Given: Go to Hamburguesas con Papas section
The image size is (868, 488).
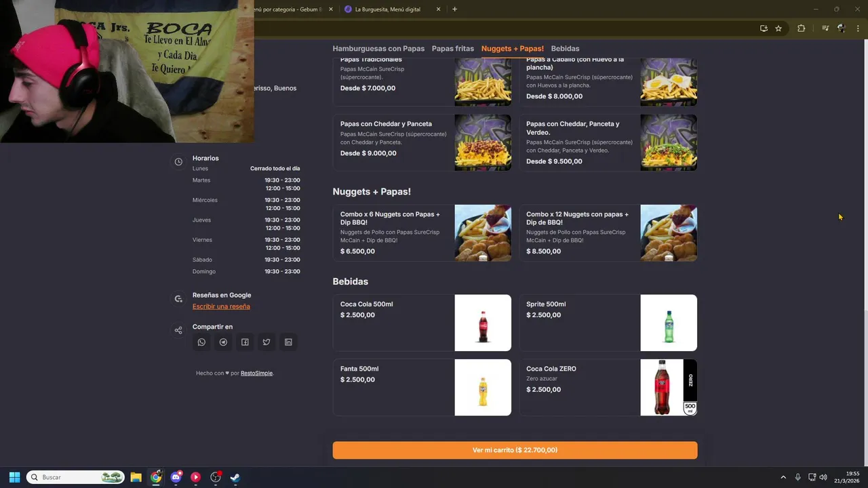Looking at the screenshot, I should 378,49.
